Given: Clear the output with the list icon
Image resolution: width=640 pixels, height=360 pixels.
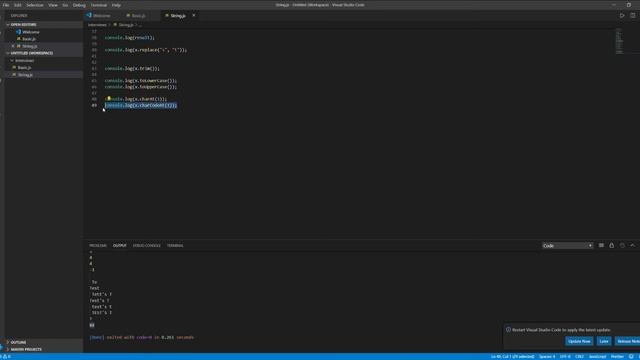Looking at the screenshot, I should click(x=601, y=245).
